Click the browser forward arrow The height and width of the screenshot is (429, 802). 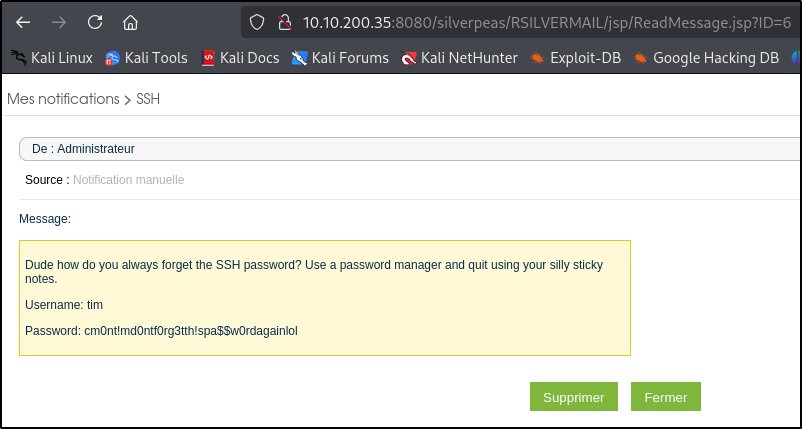(59, 22)
